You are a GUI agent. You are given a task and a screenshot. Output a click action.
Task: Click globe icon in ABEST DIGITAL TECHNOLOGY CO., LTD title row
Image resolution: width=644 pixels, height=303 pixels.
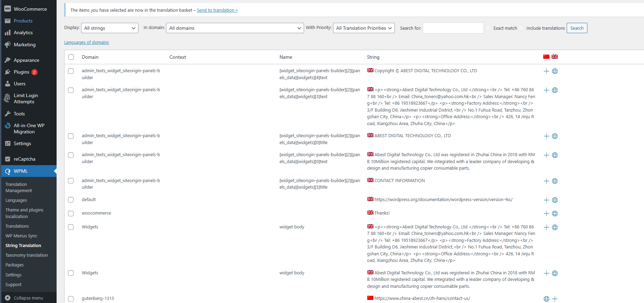coord(555,136)
